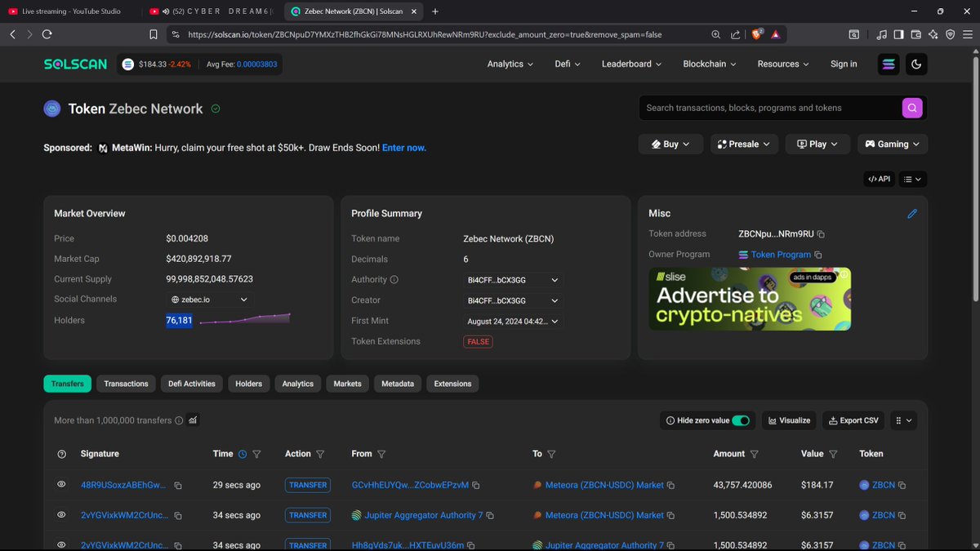Viewport: 980px width, 551px height.
Task: Expand the Leaderboard nav menu
Action: (632, 64)
